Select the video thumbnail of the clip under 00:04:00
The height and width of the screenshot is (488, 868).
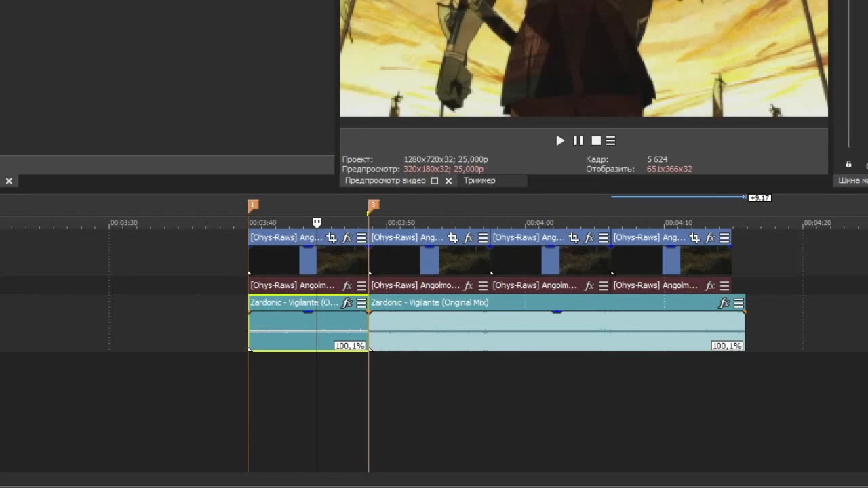(x=551, y=260)
